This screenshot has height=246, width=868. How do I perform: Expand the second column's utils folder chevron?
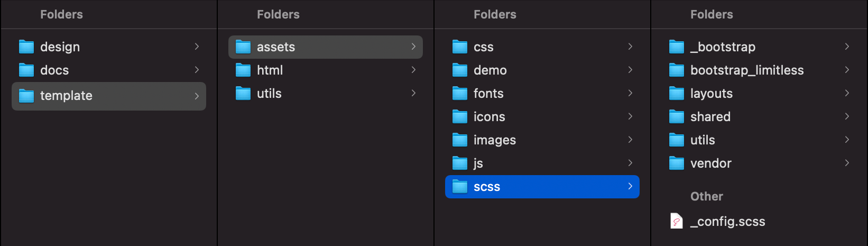click(x=413, y=93)
